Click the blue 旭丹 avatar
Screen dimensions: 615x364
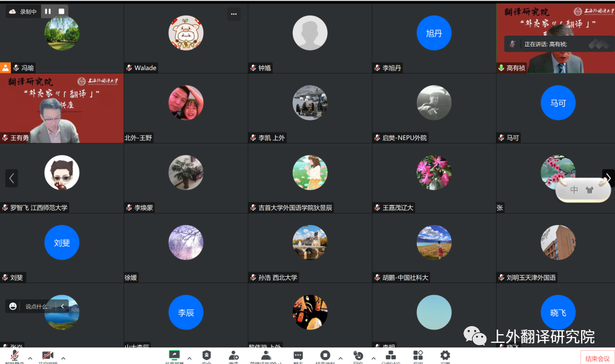pos(434,33)
